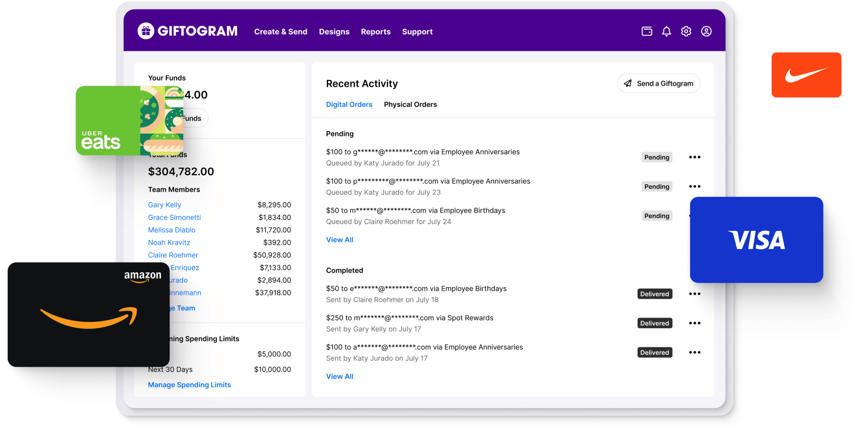The image size is (868, 432).
Task: Open Create & Send menu
Action: click(280, 32)
